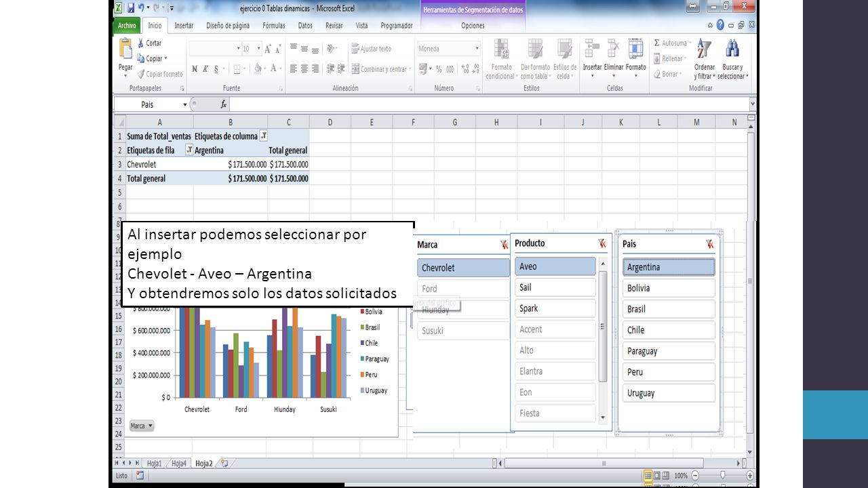Viewport: 868px width, 488px height.
Task: Open the font color A button
Action: tap(274, 68)
